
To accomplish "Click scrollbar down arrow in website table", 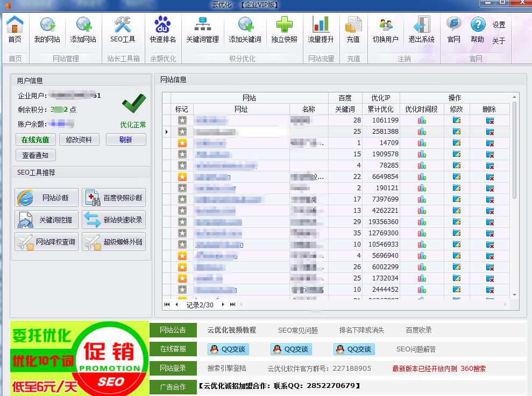I will 514,295.
